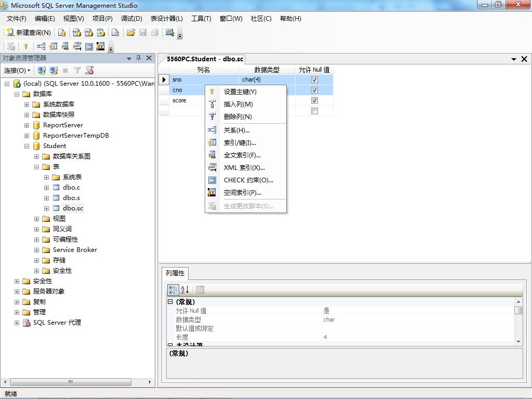Click the sno column name cell
This screenshot has width=532, height=399.
pyautogui.click(x=204, y=79)
